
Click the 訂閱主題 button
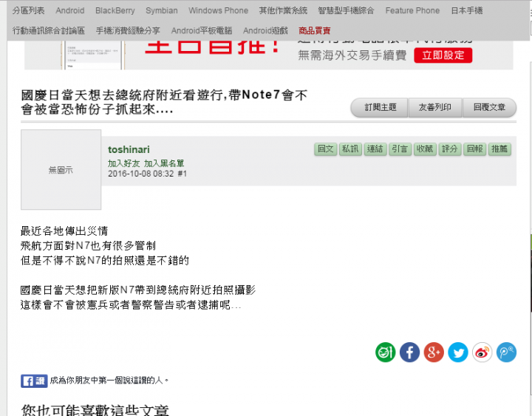pyautogui.click(x=380, y=108)
